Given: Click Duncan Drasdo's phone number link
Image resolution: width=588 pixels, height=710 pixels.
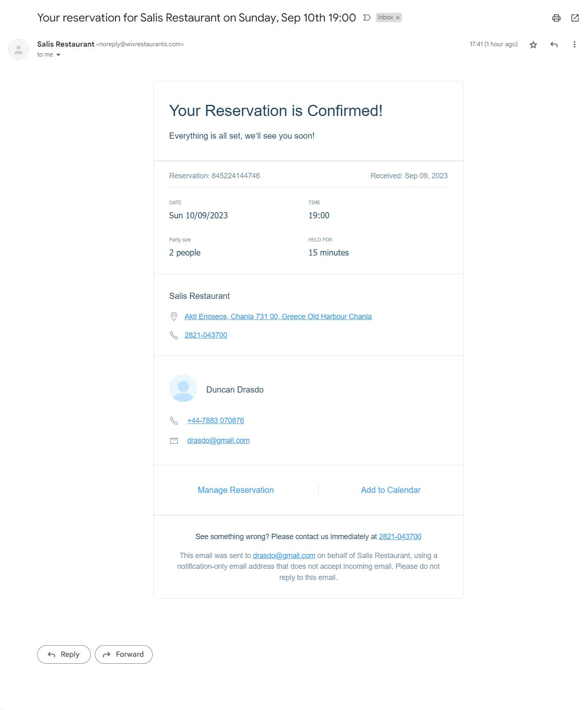Looking at the screenshot, I should coord(215,421).
